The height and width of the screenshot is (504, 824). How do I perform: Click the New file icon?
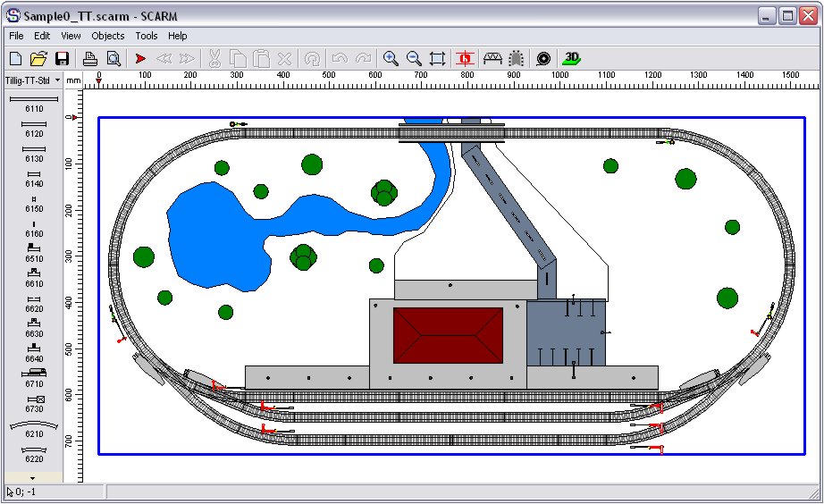(x=16, y=59)
